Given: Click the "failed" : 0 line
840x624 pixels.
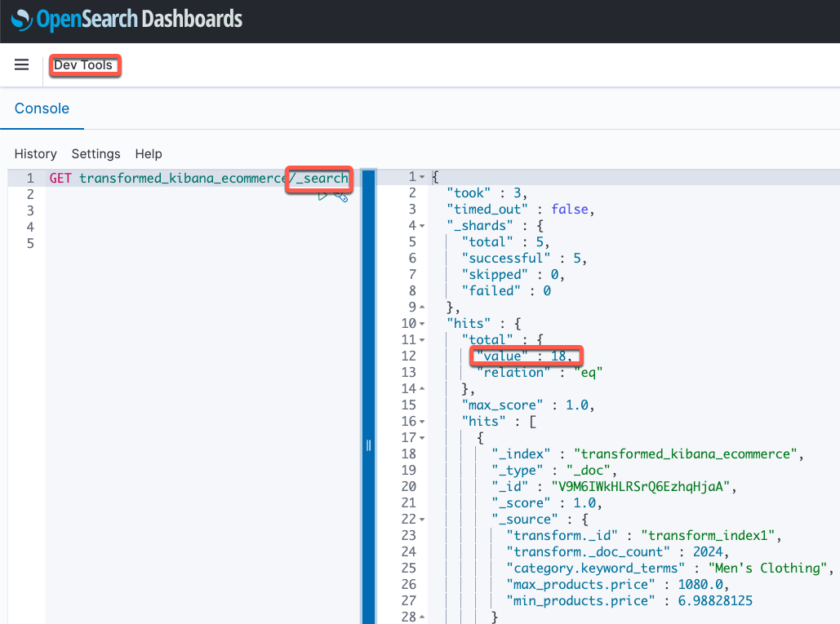Looking at the screenshot, I should click(506, 291).
